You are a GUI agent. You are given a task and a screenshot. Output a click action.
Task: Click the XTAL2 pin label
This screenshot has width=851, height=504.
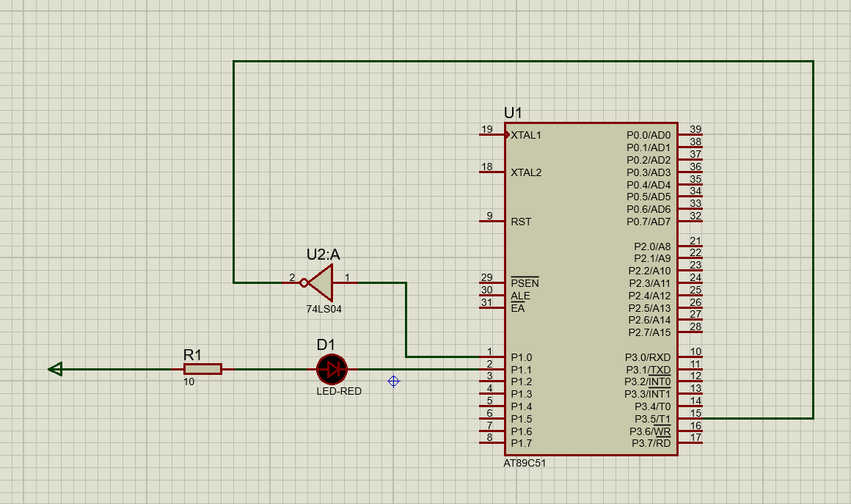[x=526, y=172]
